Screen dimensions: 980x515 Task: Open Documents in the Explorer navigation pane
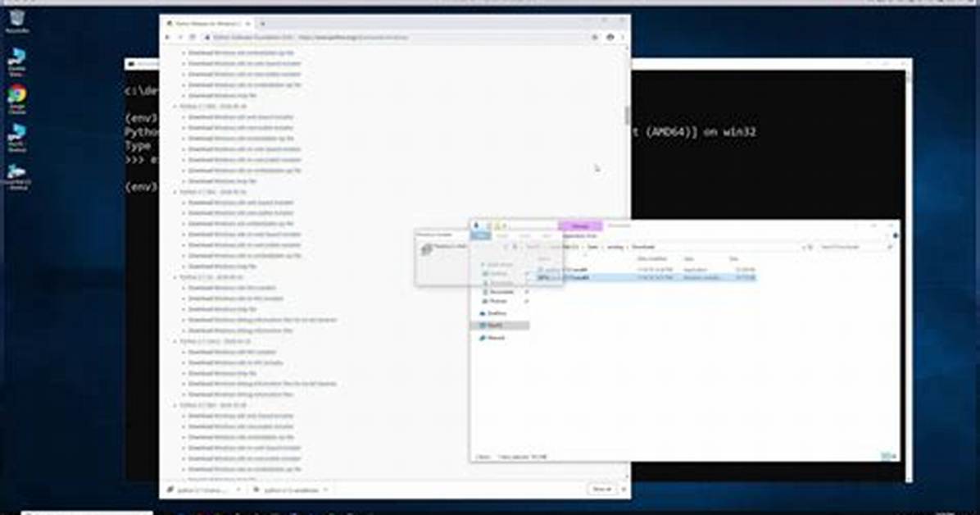pyautogui.click(x=501, y=292)
